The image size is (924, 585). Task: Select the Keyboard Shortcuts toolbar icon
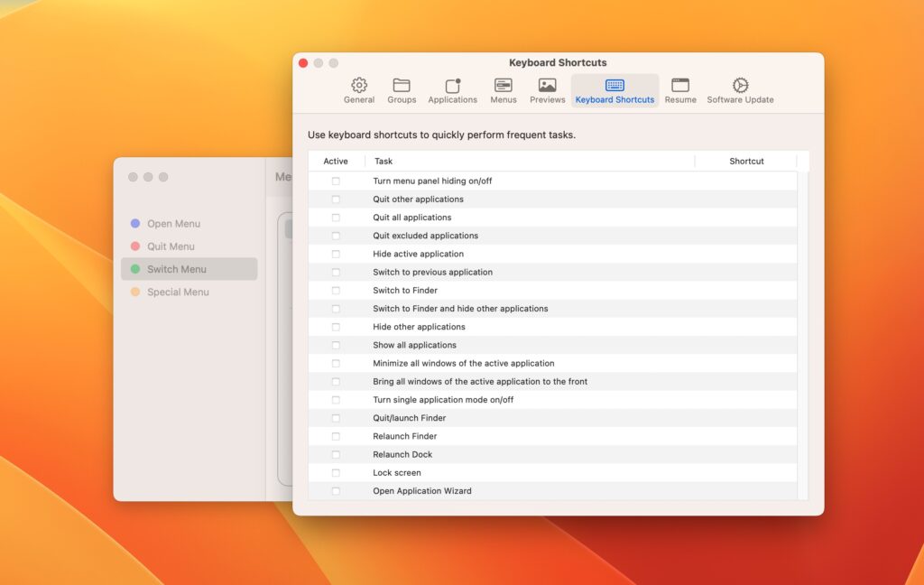pyautogui.click(x=614, y=88)
